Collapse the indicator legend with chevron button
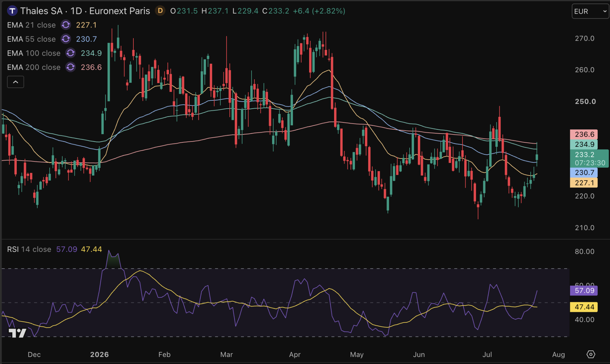610x364 pixels. click(15, 82)
